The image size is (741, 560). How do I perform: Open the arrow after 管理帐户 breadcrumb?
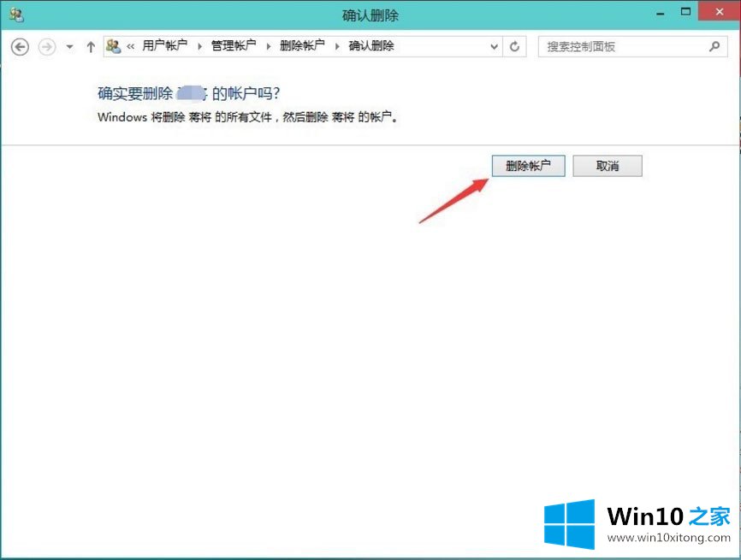(269, 46)
